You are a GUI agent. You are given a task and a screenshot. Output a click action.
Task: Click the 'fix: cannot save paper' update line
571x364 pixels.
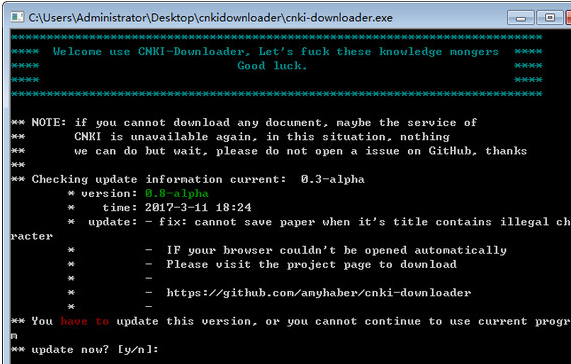[365, 222]
